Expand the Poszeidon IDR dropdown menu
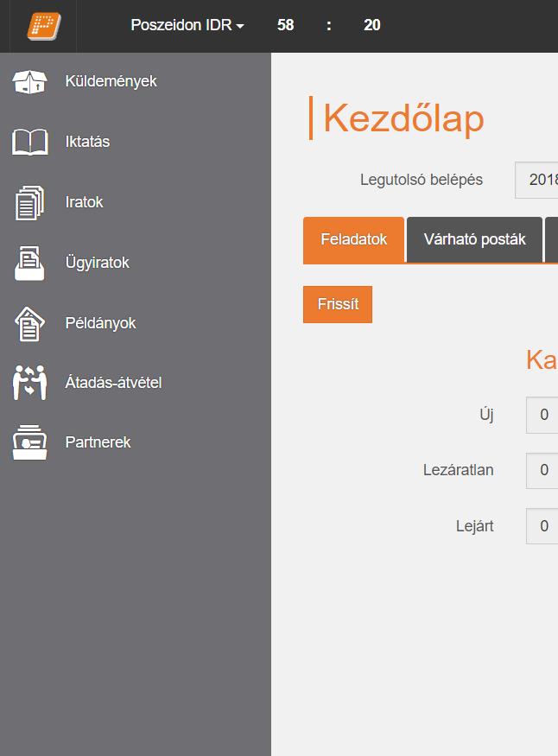558x756 pixels. click(x=187, y=25)
